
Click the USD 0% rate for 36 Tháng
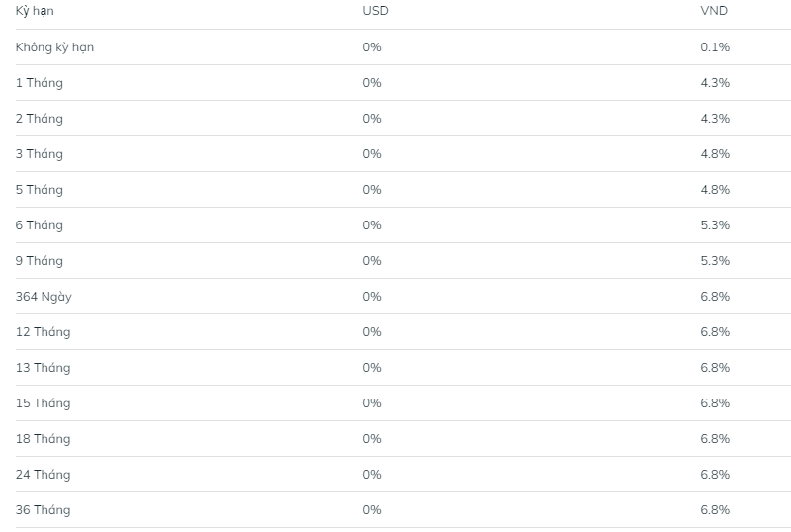coord(372,510)
